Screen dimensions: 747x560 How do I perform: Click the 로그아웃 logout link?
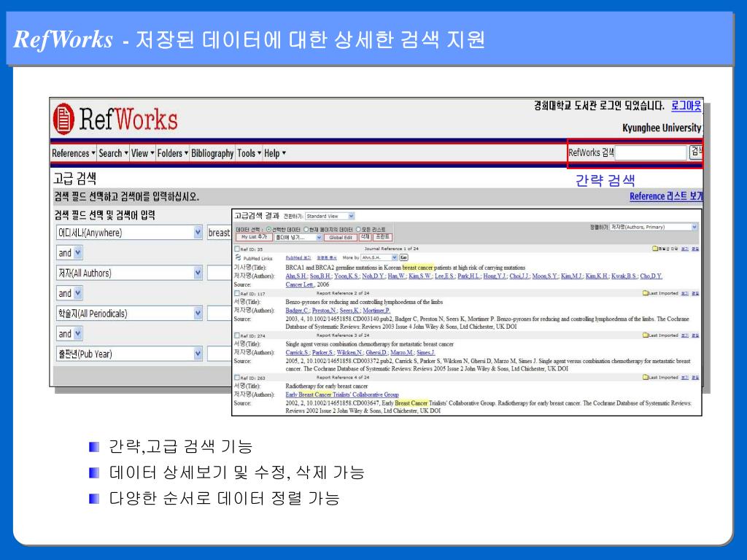[x=686, y=105]
